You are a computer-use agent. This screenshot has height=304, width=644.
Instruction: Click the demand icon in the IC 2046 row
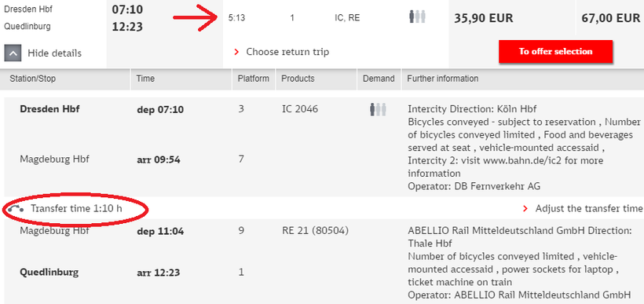(378, 110)
